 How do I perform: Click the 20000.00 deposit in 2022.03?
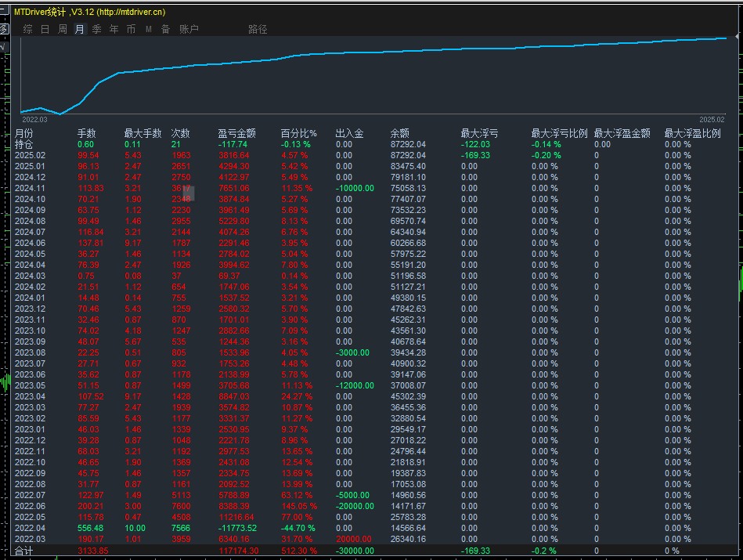pos(354,539)
